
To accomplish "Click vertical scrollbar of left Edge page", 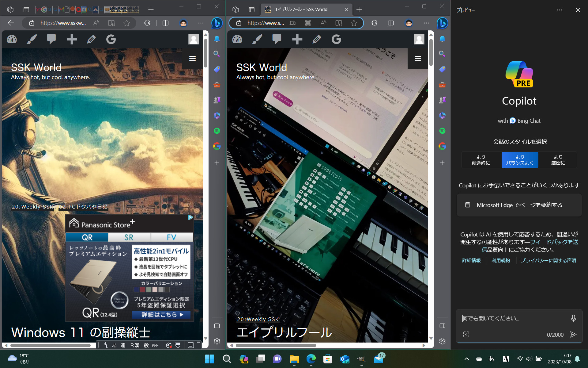I will (205, 53).
